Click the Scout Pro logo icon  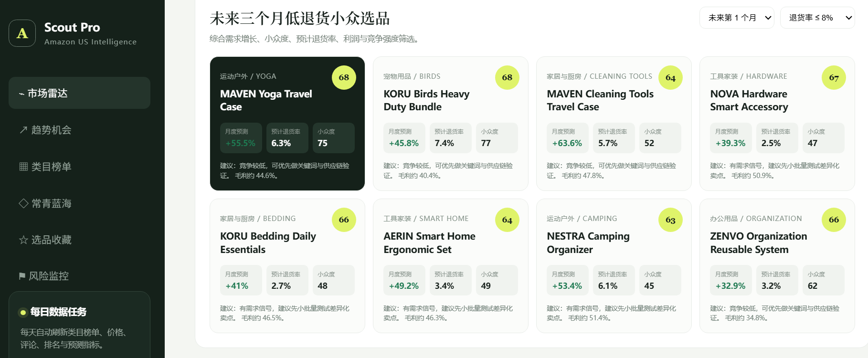click(x=22, y=33)
